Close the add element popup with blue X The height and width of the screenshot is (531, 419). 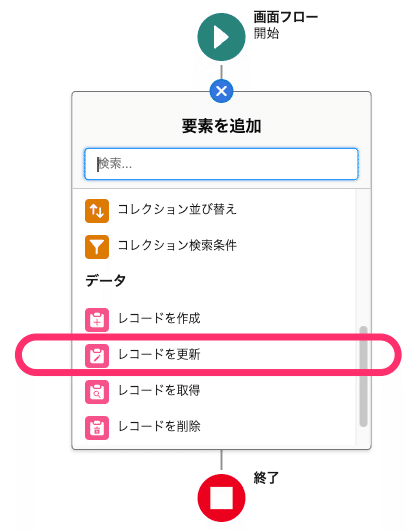pyautogui.click(x=221, y=91)
